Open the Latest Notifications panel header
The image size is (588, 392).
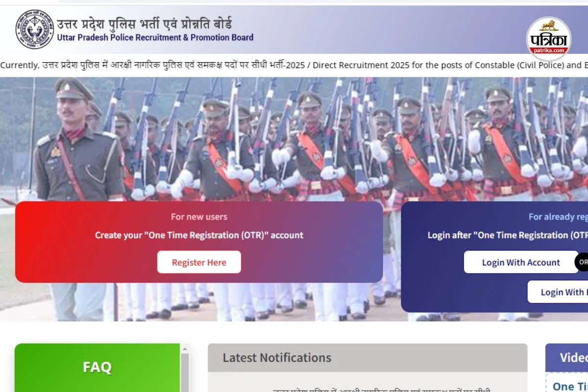point(367,358)
